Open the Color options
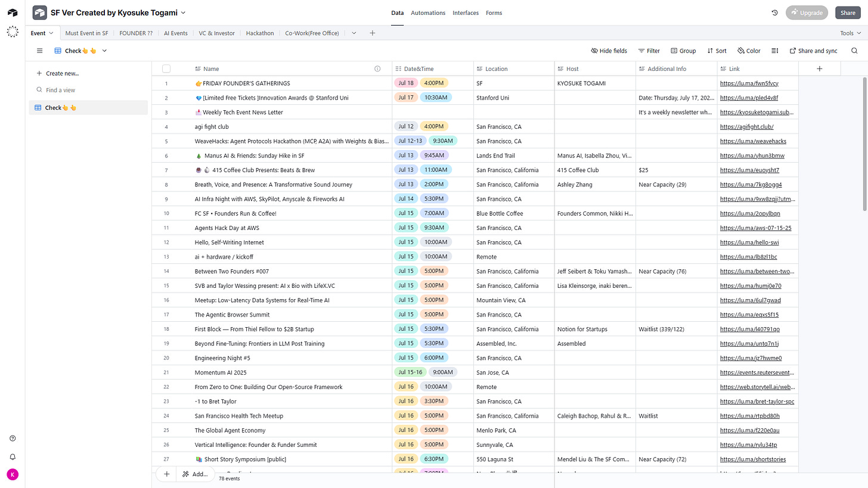Viewport: 868px width, 488px height. 749,51
